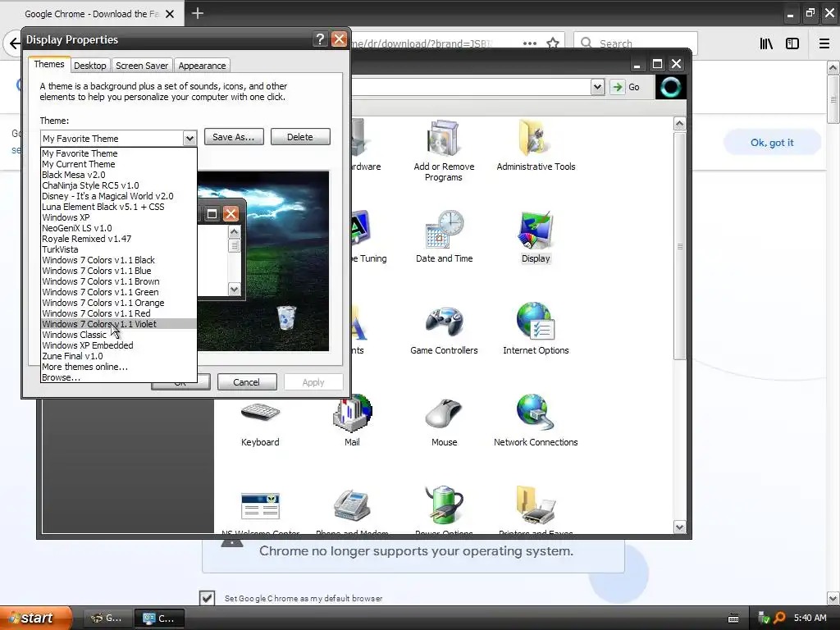
Task: Open a new browser tab
Action: click(x=198, y=13)
